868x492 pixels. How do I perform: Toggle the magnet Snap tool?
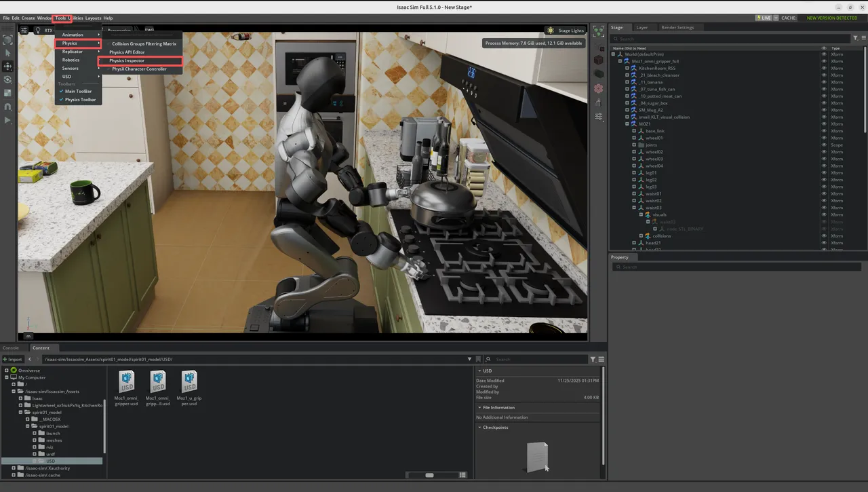tap(8, 107)
